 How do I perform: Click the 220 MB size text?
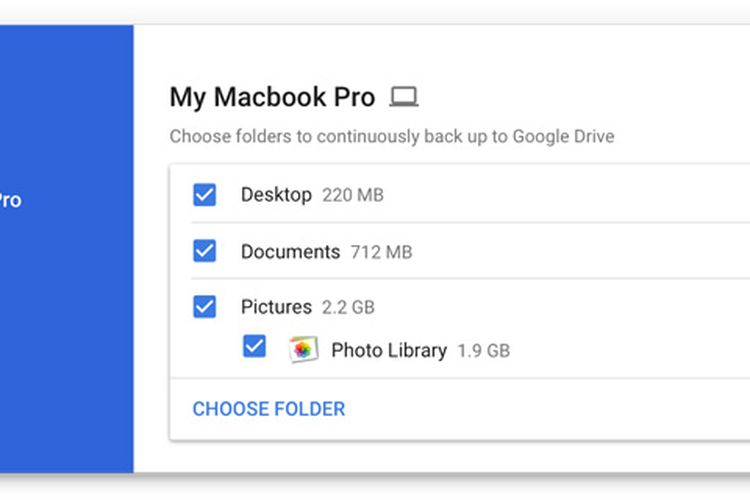[353, 195]
